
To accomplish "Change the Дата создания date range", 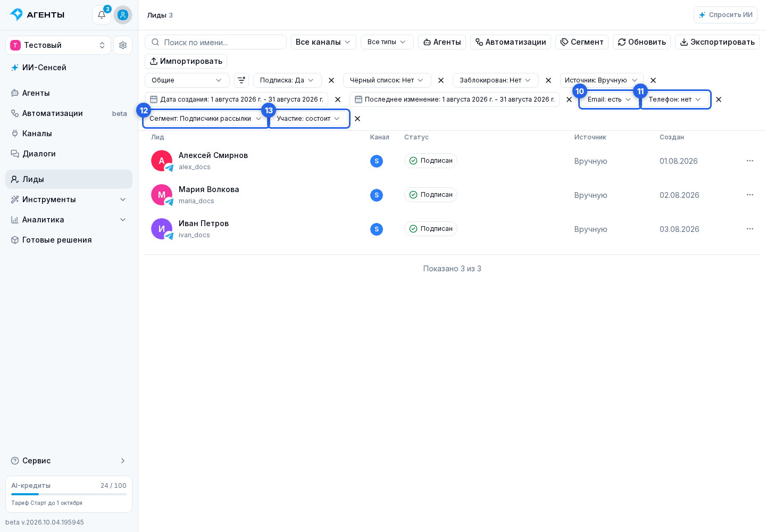I will pos(237,99).
